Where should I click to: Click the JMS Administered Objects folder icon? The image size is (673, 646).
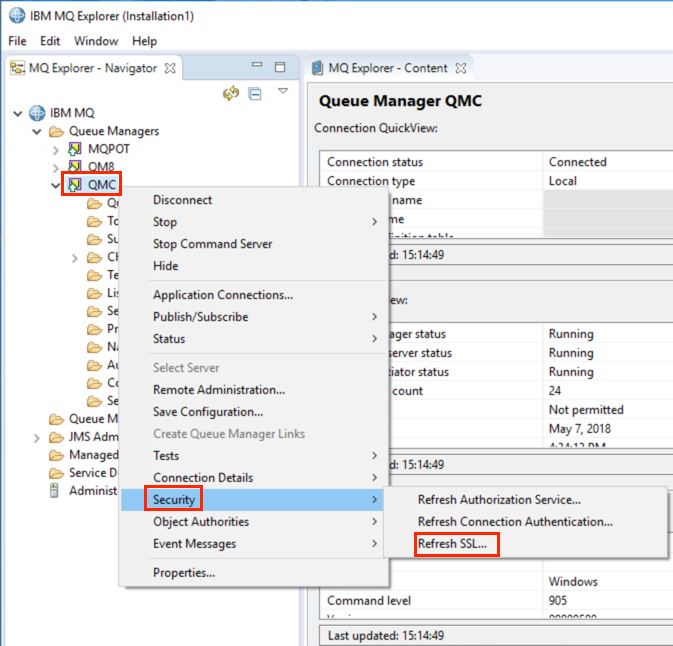pos(56,437)
